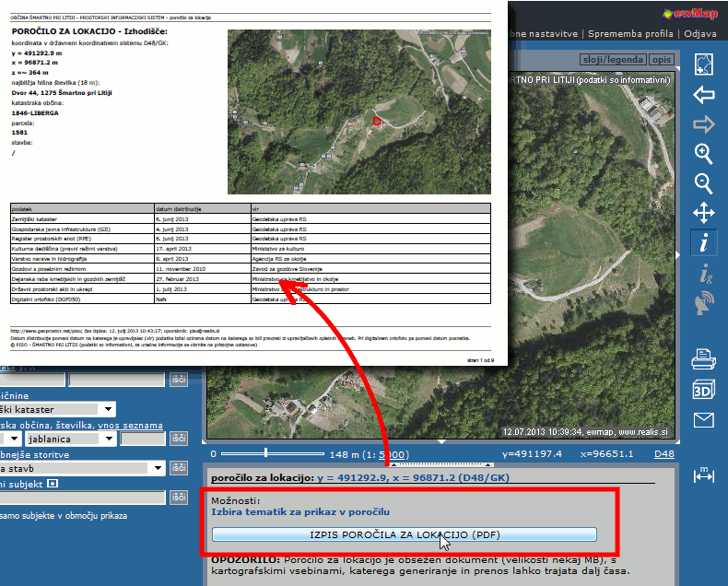Go back to previous map view
The width and height of the screenshot is (728, 586).
pos(703,95)
